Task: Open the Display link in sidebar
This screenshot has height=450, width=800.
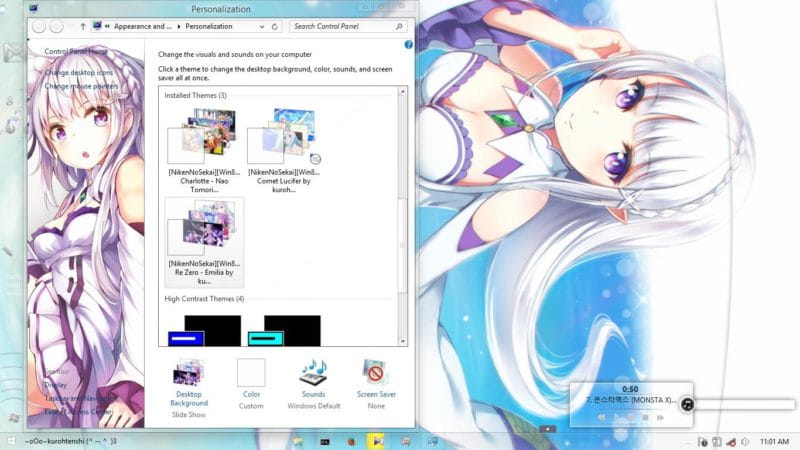Action: pos(56,385)
